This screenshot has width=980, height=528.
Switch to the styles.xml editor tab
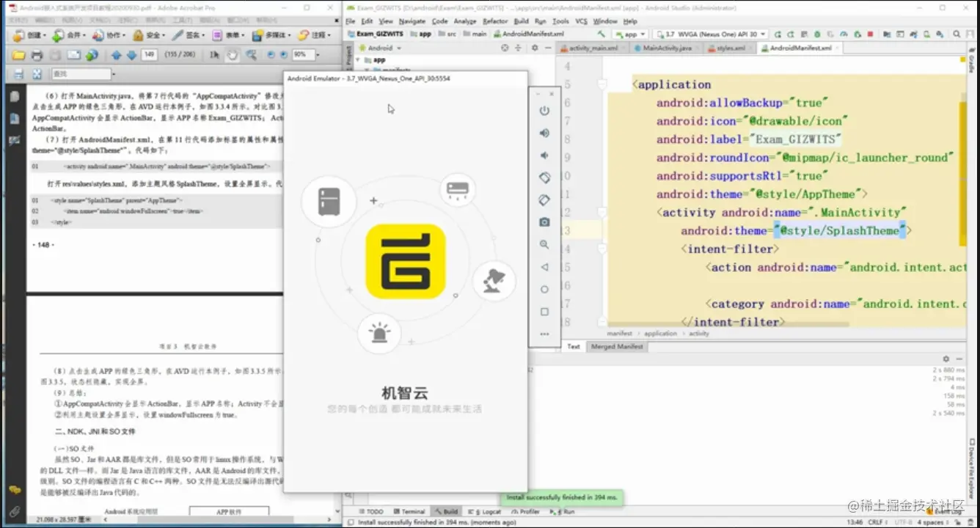[730, 48]
